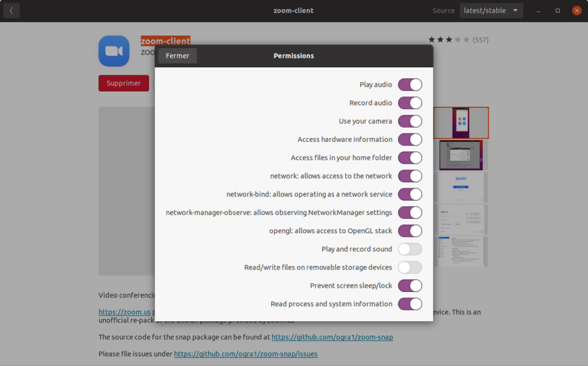Open the Source latest/stable dropdown
This screenshot has height=366, width=588.
(x=492, y=10)
